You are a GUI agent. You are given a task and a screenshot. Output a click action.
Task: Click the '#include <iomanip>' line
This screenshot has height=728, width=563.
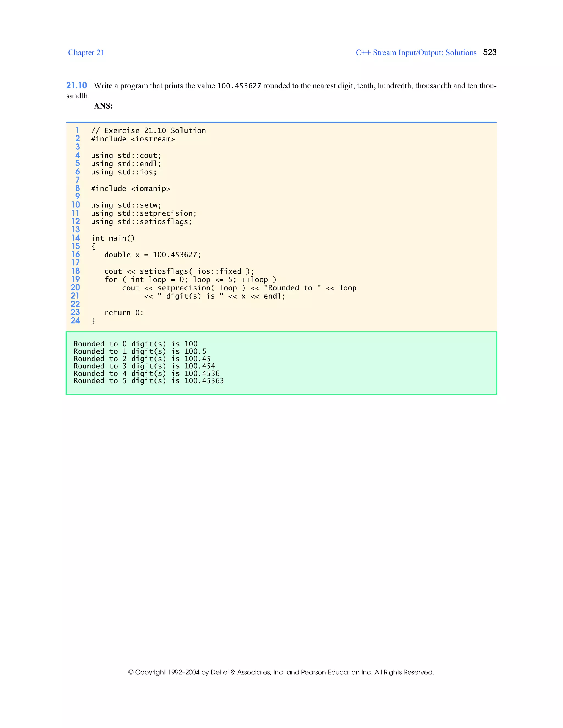pyautogui.click(x=130, y=189)
